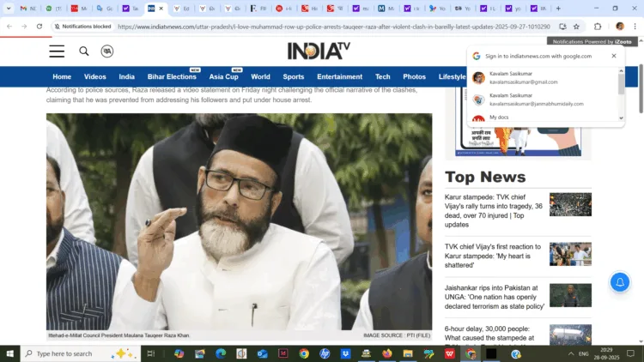Open the Chrome three-dot menu
This screenshot has height=362, width=644.
point(635,27)
